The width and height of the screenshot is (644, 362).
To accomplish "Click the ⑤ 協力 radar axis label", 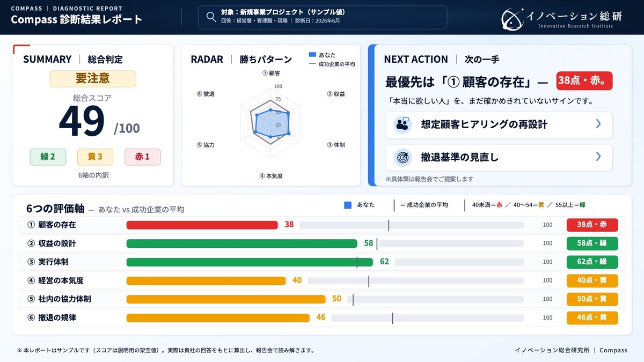I will (206, 145).
